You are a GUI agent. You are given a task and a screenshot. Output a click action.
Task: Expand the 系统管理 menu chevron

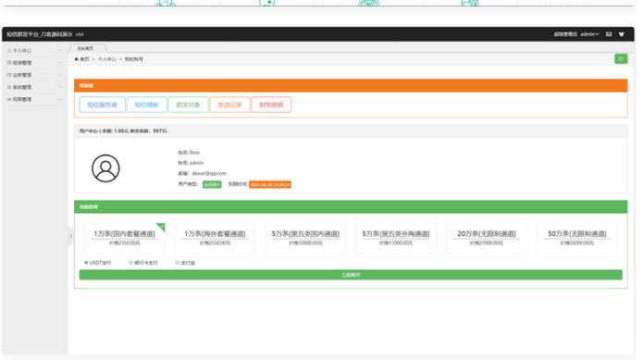pos(60,87)
